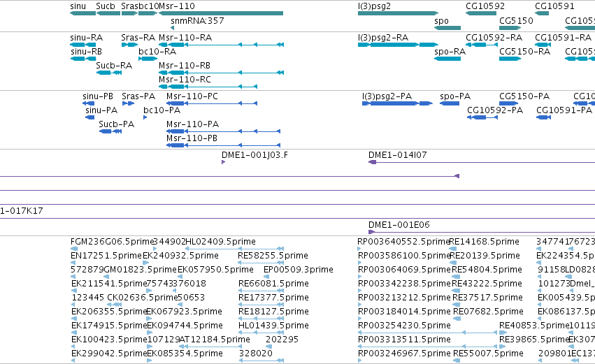Click the CK02636.5prime EST label

click(143, 298)
